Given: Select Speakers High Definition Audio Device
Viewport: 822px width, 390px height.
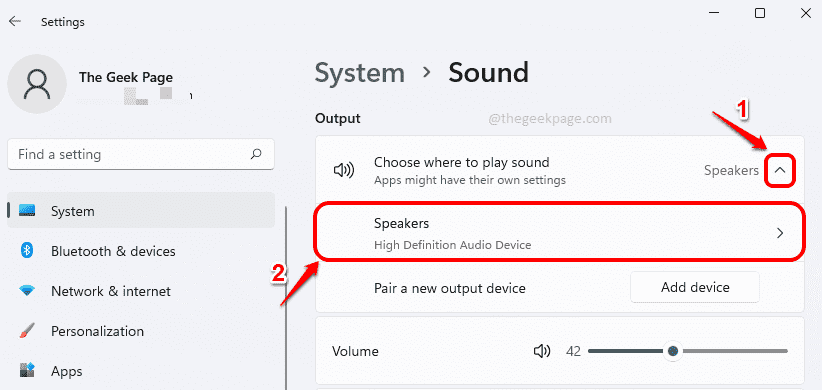Looking at the screenshot, I should 560,232.
